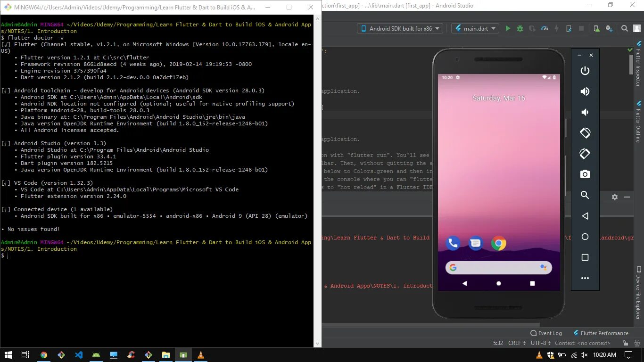Viewport: 644px width, 362px height.
Task: Run the app with the green play button
Action: (508, 28)
